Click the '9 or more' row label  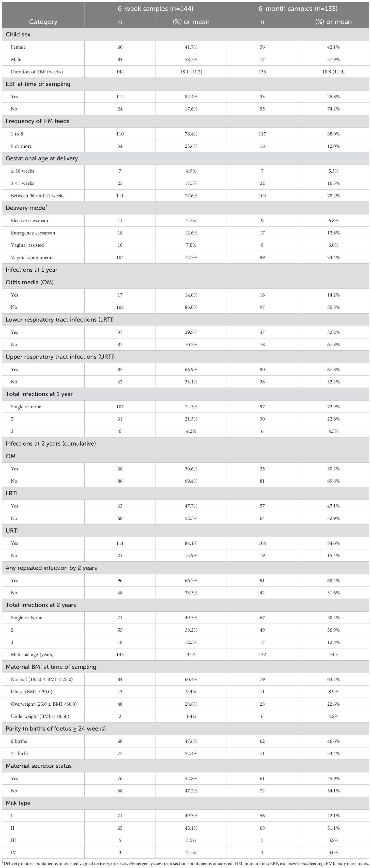click(x=21, y=146)
